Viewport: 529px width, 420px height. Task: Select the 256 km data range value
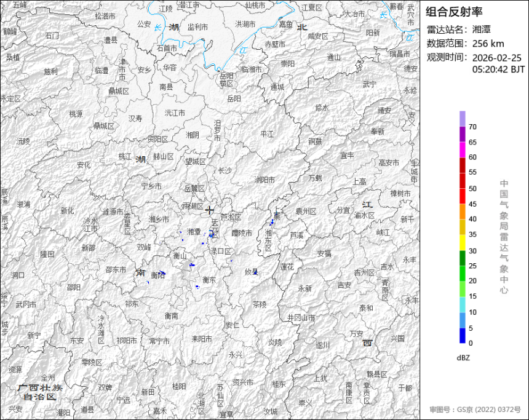(x=488, y=44)
